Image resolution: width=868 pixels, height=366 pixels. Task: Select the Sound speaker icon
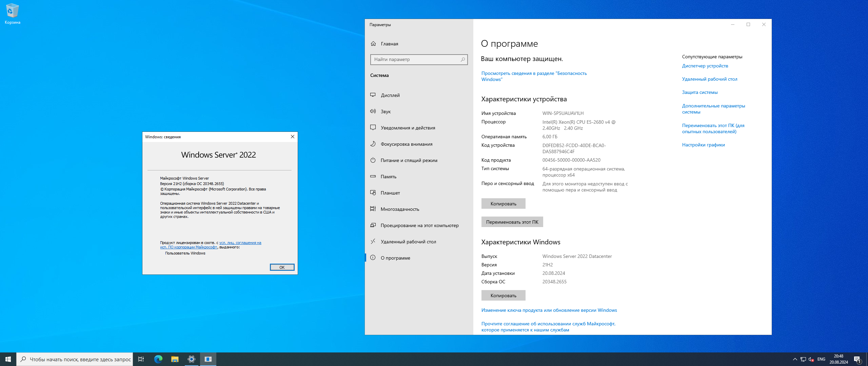pos(373,111)
